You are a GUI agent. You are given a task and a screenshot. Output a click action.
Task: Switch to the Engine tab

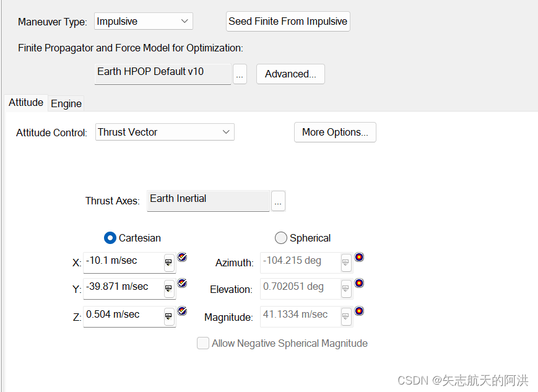66,103
